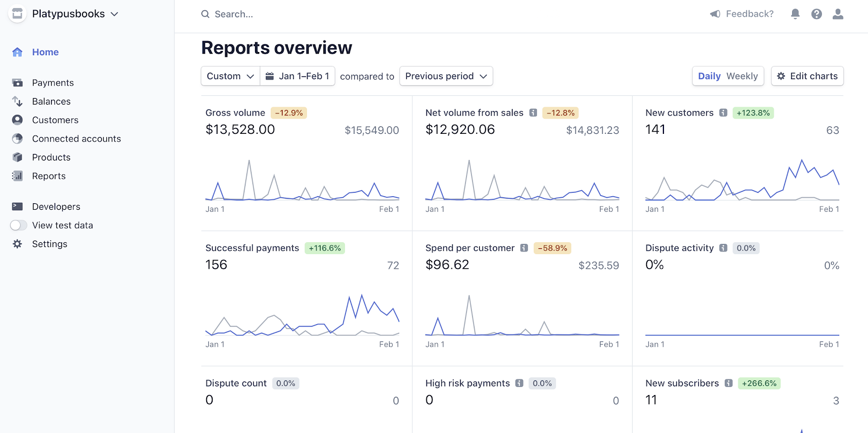
Task: Click info icon next to Spend per customer
Action: [x=524, y=248]
